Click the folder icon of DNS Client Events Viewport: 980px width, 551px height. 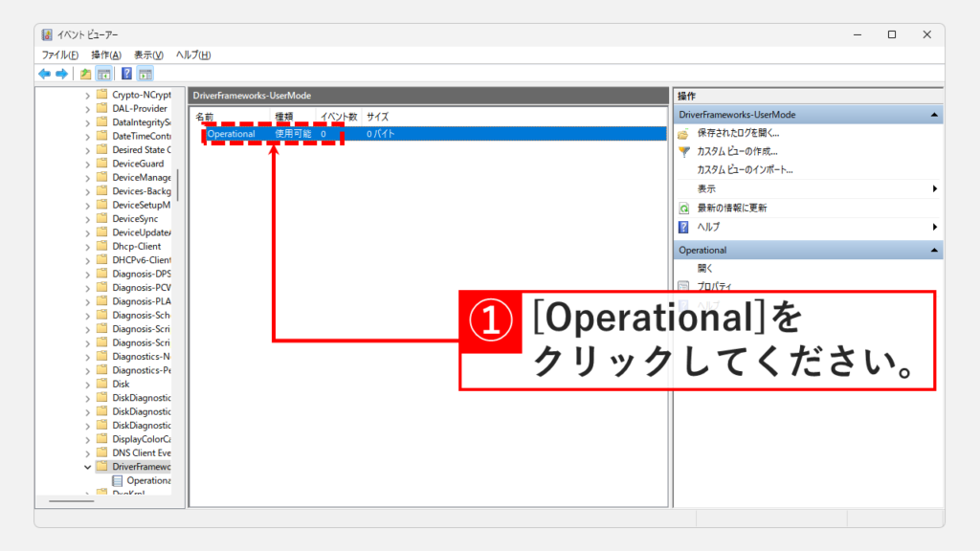(101, 452)
